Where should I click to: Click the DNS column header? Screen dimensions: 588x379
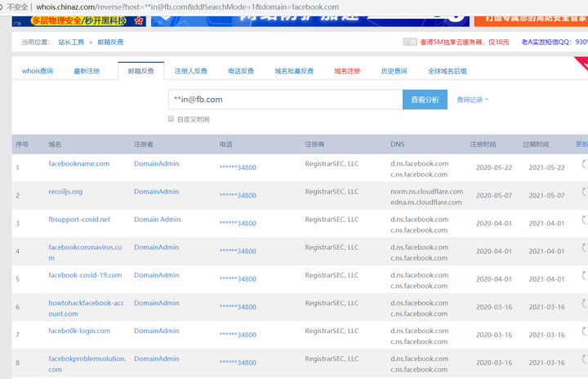point(398,145)
